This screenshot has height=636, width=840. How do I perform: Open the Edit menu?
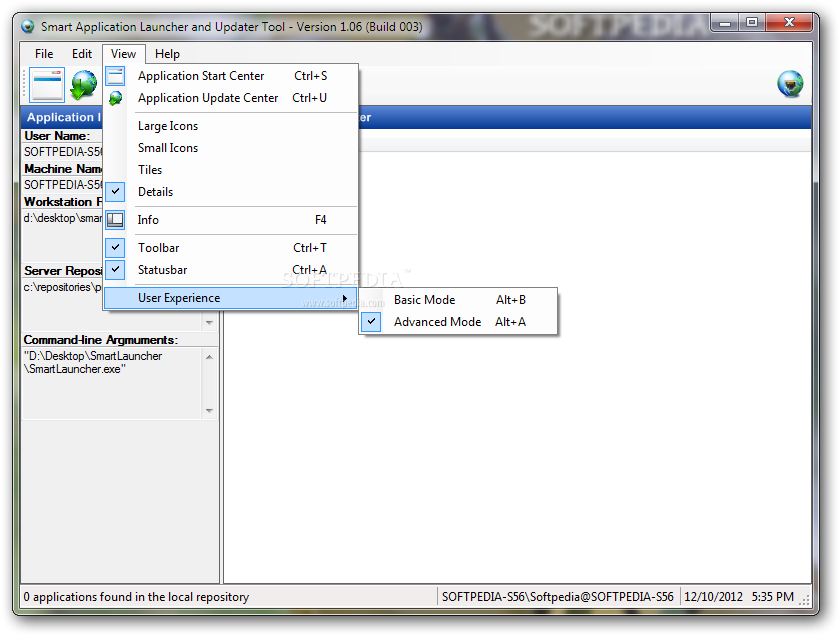[x=82, y=54]
